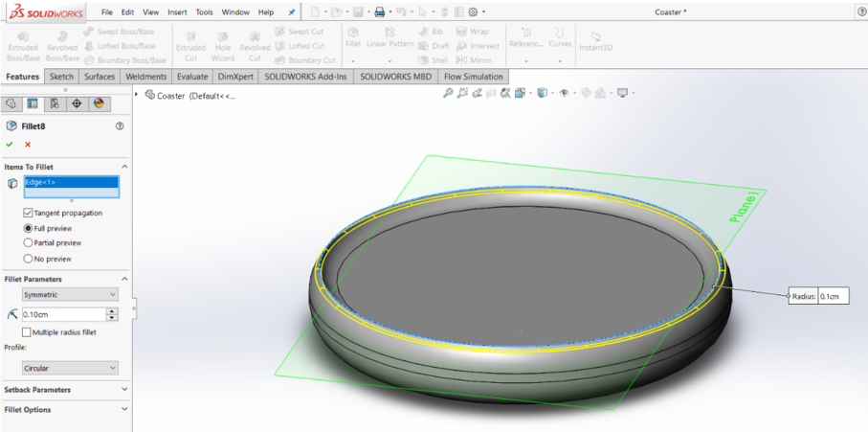Viewport: 868px width, 432px height.
Task: Open the Insert menu
Action: point(177,12)
